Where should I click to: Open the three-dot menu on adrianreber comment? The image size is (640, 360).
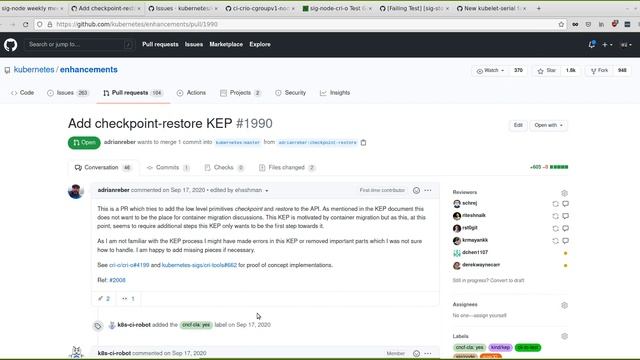pyautogui.click(x=428, y=191)
